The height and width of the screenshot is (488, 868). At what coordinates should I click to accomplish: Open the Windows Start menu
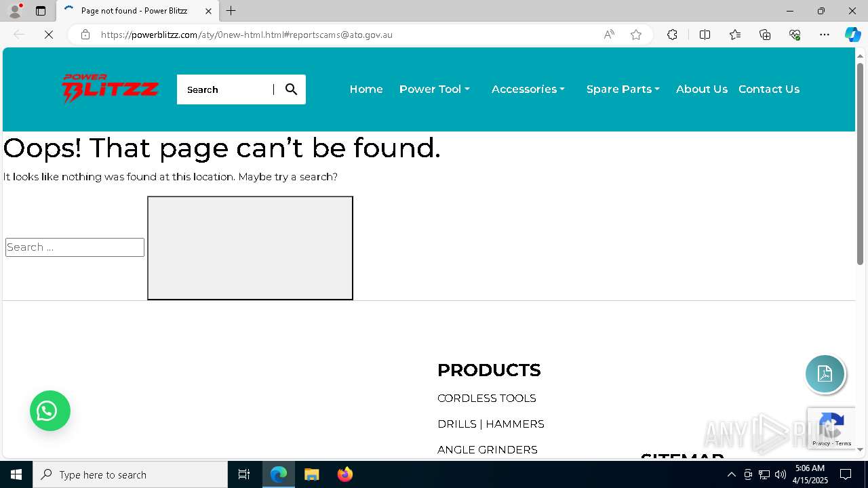[16, 474]
